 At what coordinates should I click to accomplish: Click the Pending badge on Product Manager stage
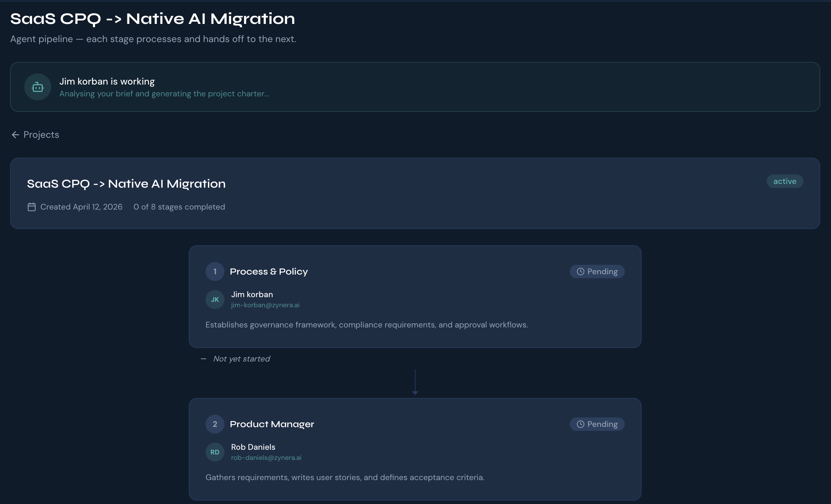point(597,424)
